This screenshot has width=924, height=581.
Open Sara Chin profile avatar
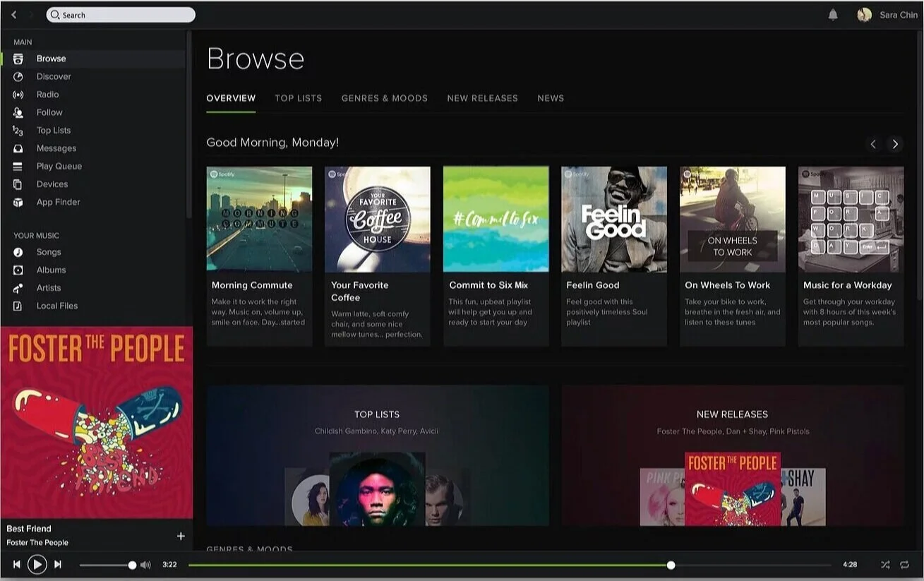[x=864, y=15]
